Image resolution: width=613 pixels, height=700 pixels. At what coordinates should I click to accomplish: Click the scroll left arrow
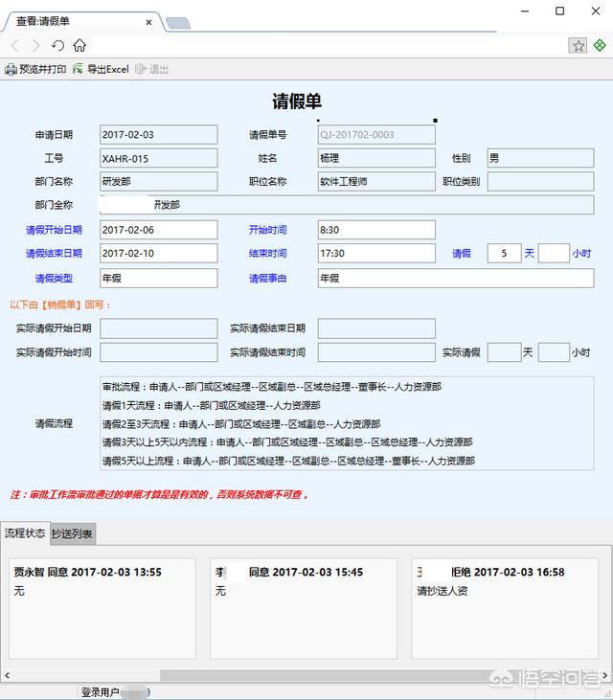tap(7, 675)
